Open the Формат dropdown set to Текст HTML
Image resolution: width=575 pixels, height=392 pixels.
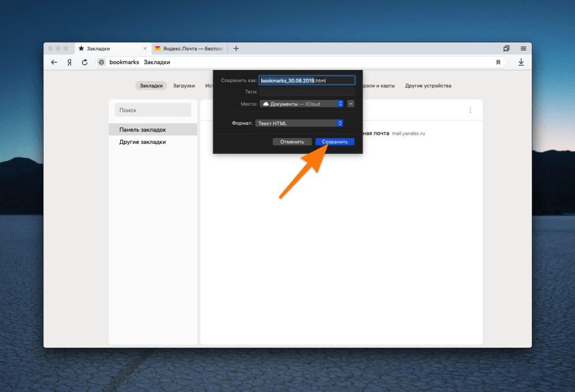click(299, 123)
